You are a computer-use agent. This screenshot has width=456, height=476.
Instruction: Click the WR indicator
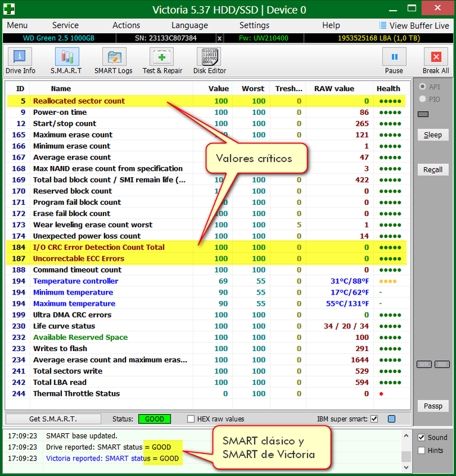pyautogui.click(x=424, y=364)
